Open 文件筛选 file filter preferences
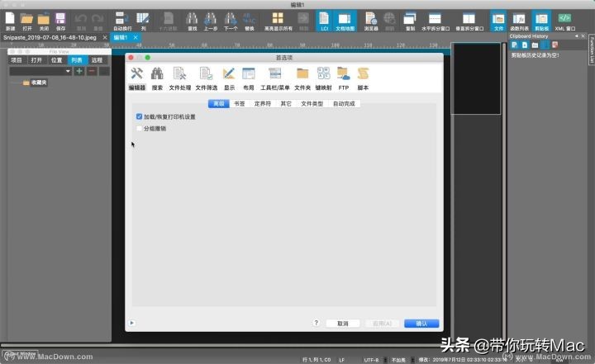 tap(207, 78)
